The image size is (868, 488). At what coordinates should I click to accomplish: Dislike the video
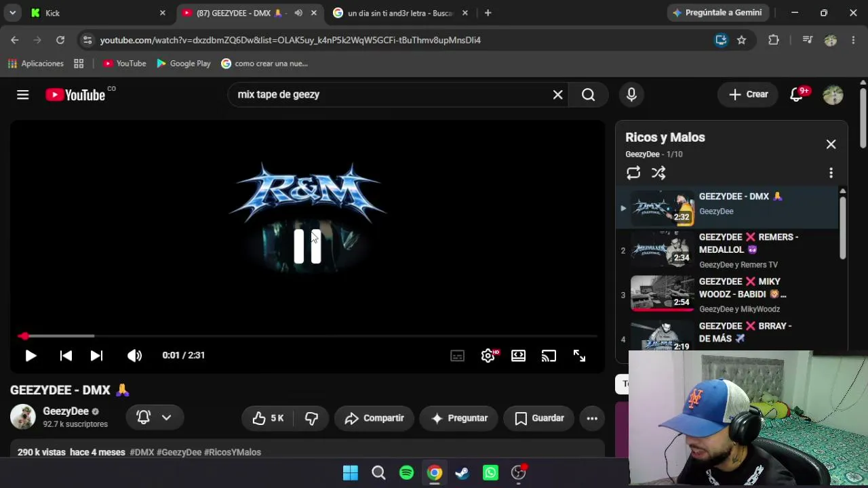tap(312, 418)
